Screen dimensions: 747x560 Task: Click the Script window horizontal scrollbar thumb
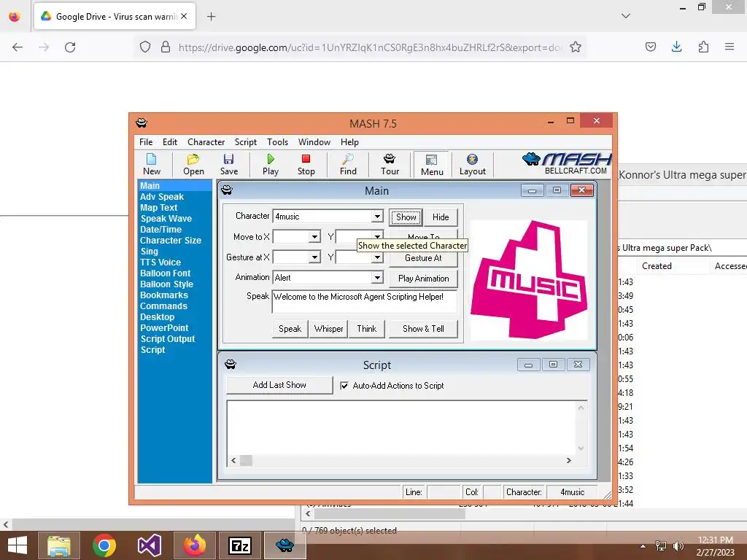(246, 461)
